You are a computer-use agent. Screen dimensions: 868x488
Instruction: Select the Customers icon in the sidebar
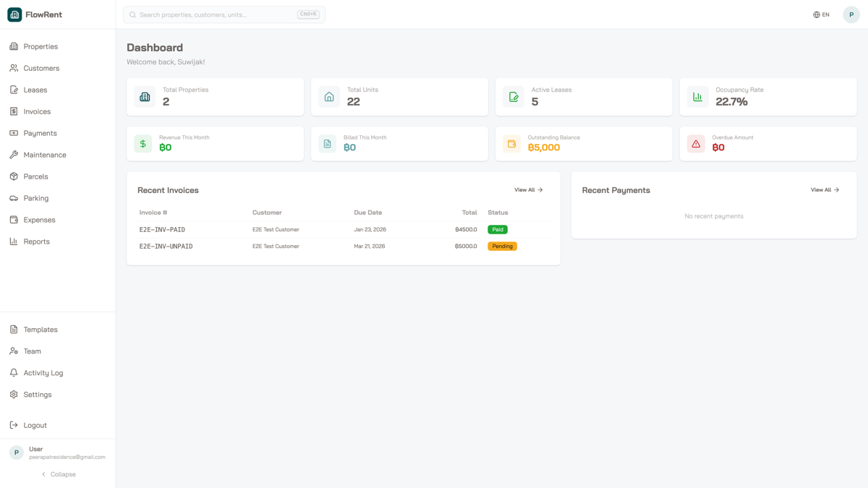(x=13, y=68)
